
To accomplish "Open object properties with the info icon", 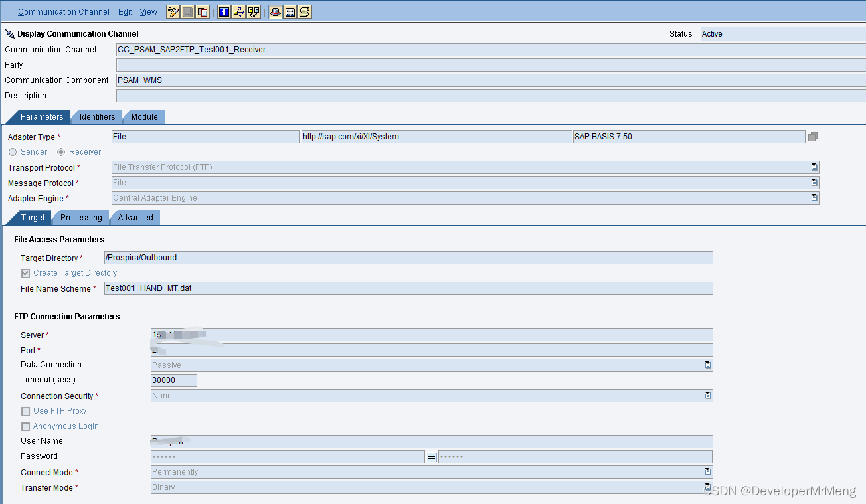I will pos(224,11).
